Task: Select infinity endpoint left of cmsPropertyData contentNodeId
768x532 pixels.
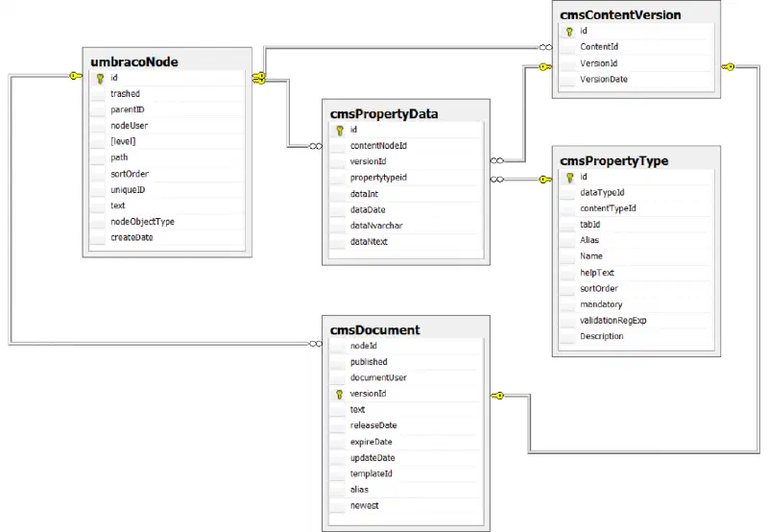Action: [316, 146]
